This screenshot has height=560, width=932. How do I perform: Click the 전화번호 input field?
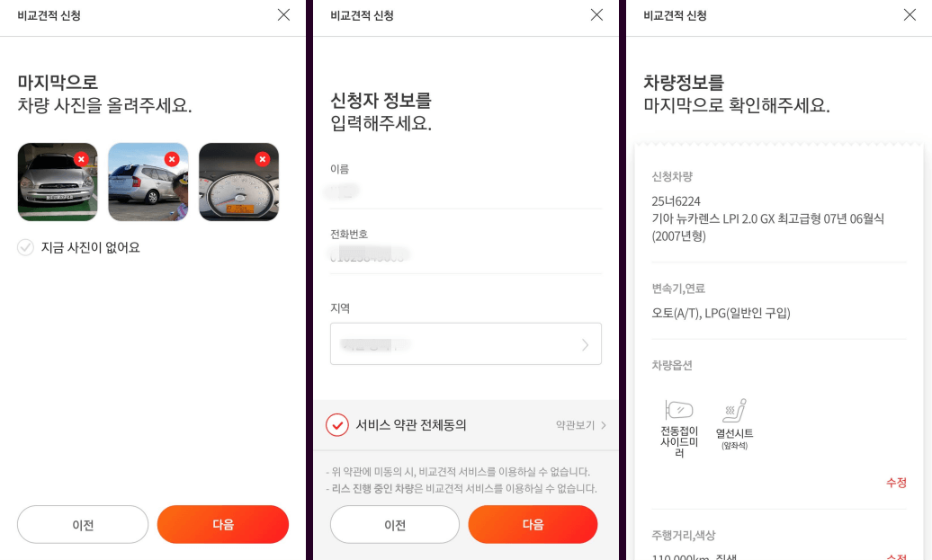466,256
